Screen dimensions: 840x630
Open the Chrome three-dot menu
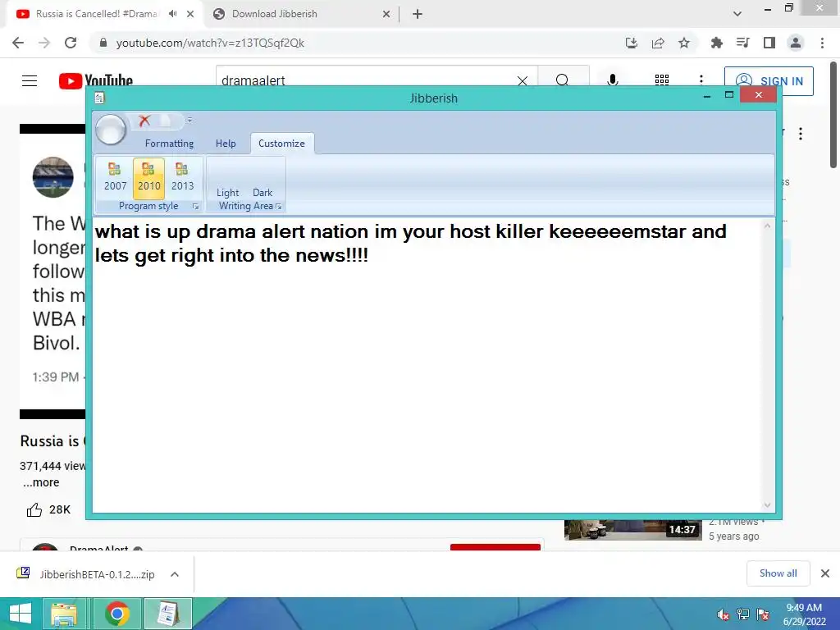pyautogui.click(x=822, y=43)
